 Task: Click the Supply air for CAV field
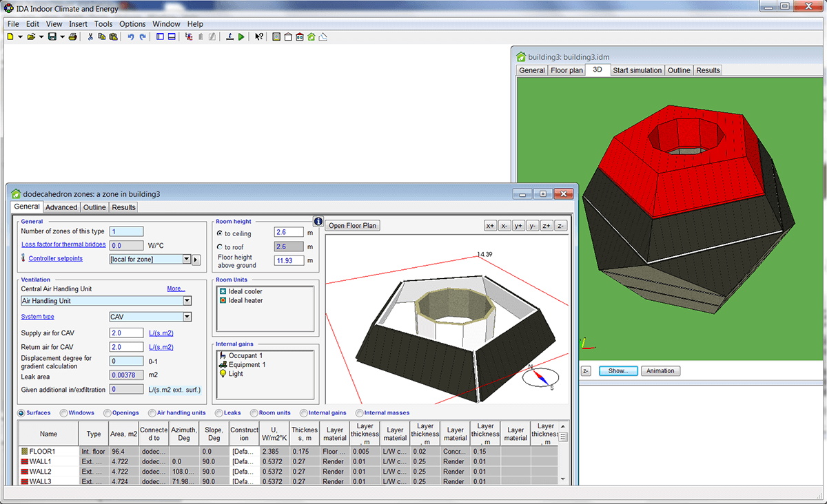click(x=126, y=333)
